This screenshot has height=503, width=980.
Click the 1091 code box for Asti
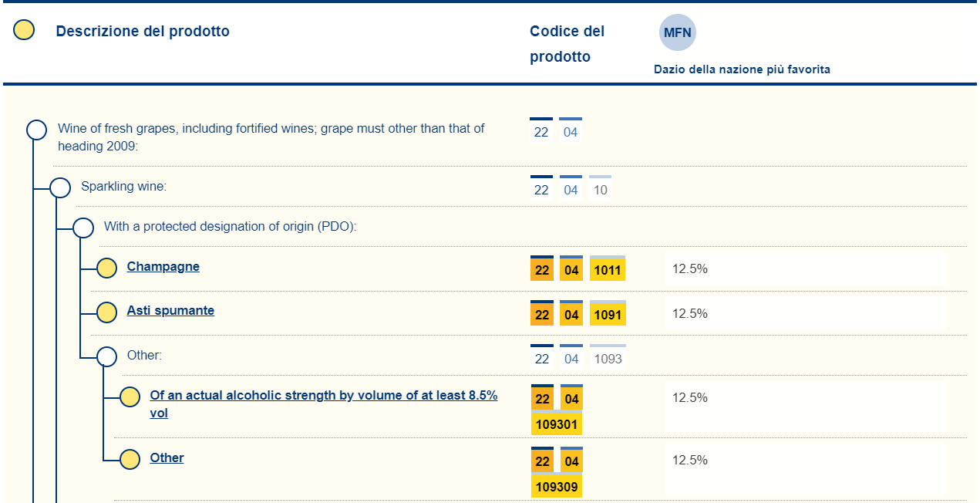[x=608, y=315]
